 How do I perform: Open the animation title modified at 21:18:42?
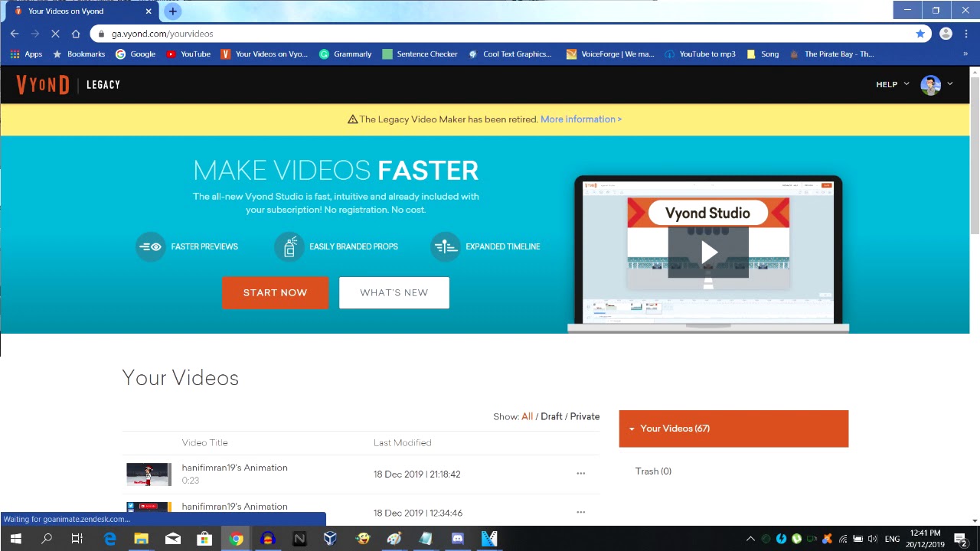tap(234, 468)
